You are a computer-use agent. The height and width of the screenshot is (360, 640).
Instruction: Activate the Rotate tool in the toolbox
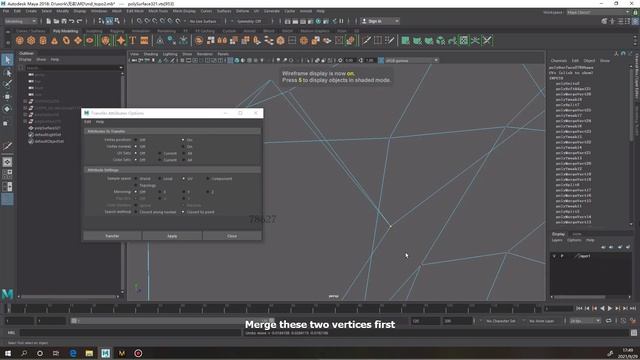coord(7,109)
